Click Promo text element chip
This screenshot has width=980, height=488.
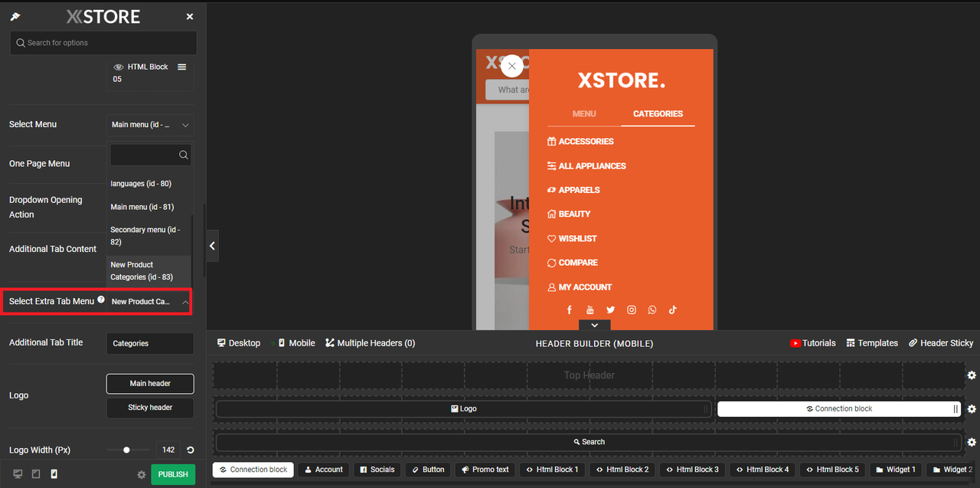tap(485, 470)
